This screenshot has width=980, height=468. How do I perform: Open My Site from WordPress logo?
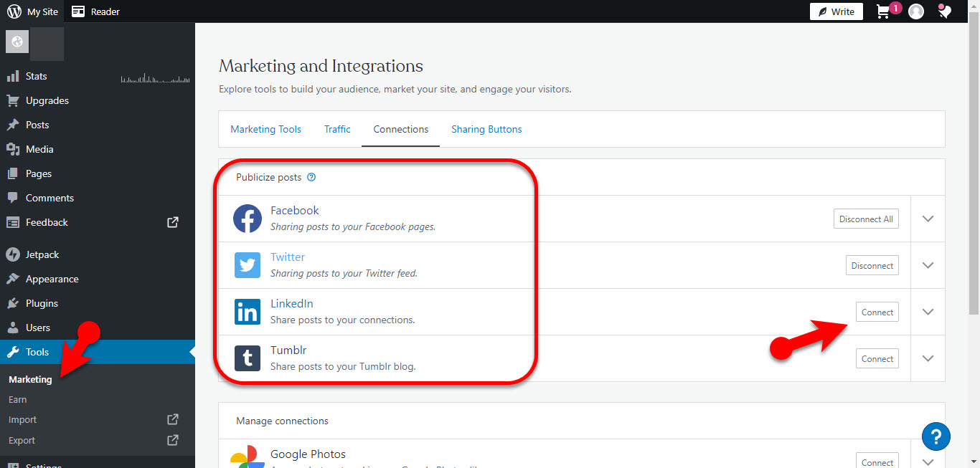(x=14, y=11)
